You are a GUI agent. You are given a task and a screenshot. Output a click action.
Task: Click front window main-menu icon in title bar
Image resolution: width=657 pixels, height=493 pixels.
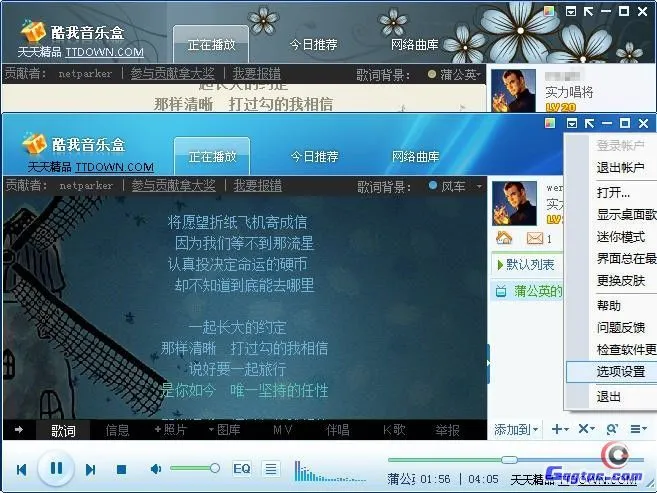coord(572,123)
